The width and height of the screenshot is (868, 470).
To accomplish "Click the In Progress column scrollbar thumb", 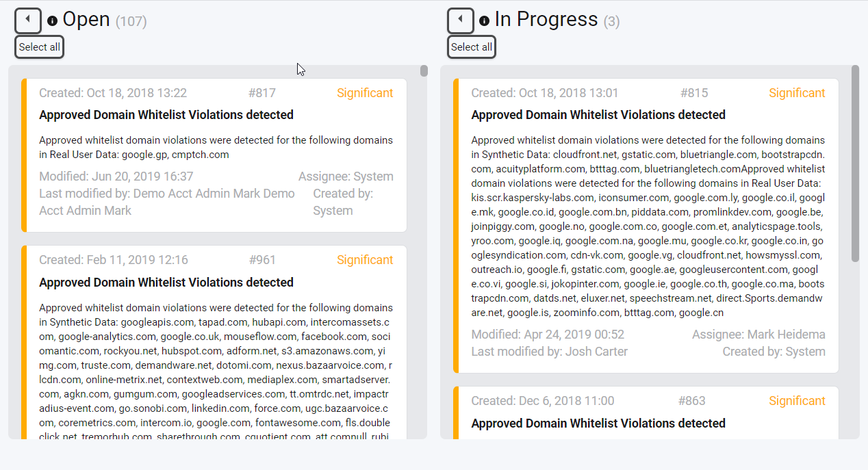I will tap(855, 163).
